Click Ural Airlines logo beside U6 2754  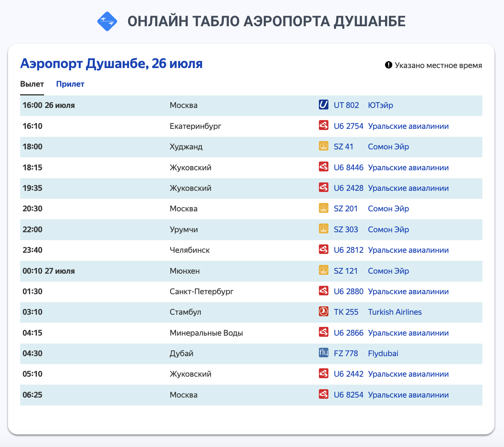323,125
